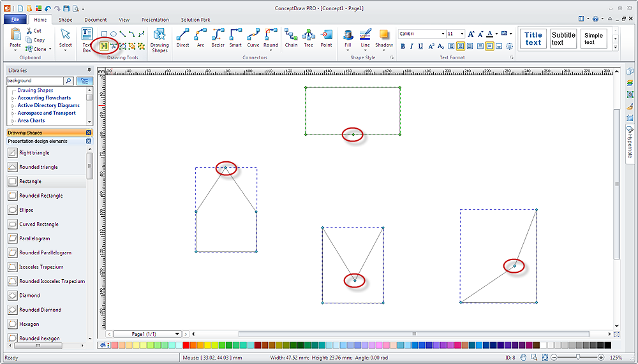Expand the Active Directory Diagrams node
638x364 pixels.
coord(13,106)
